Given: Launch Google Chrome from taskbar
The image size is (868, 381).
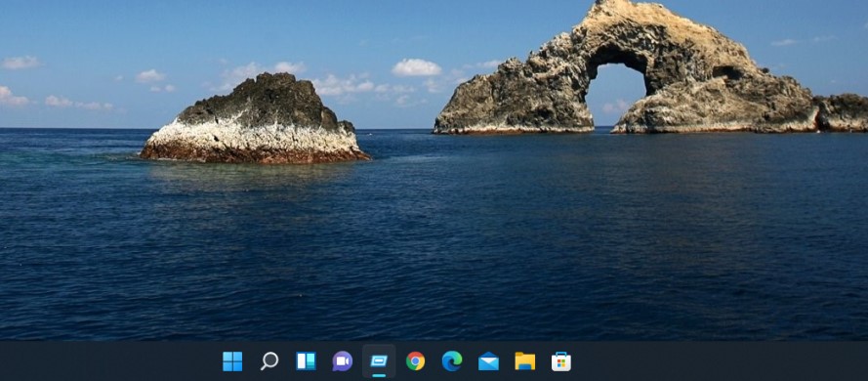Looking at the screenshot, I should [x=415, y=361].
